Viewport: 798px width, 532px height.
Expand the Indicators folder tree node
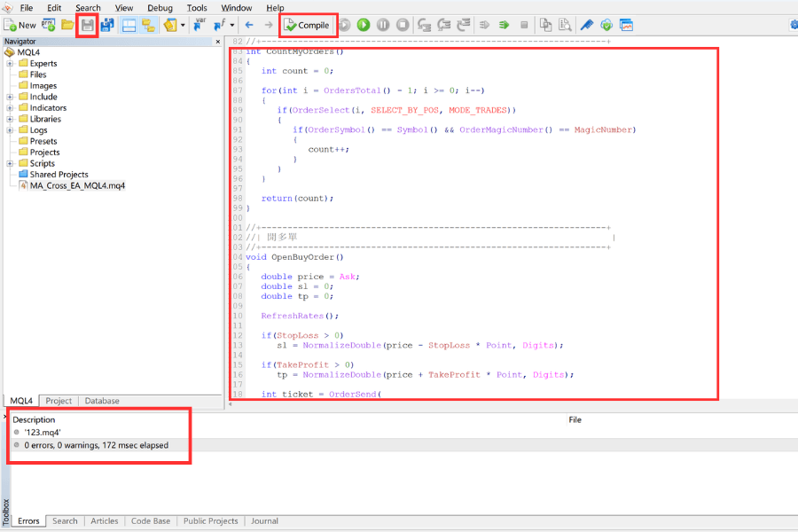pos(10,108)
